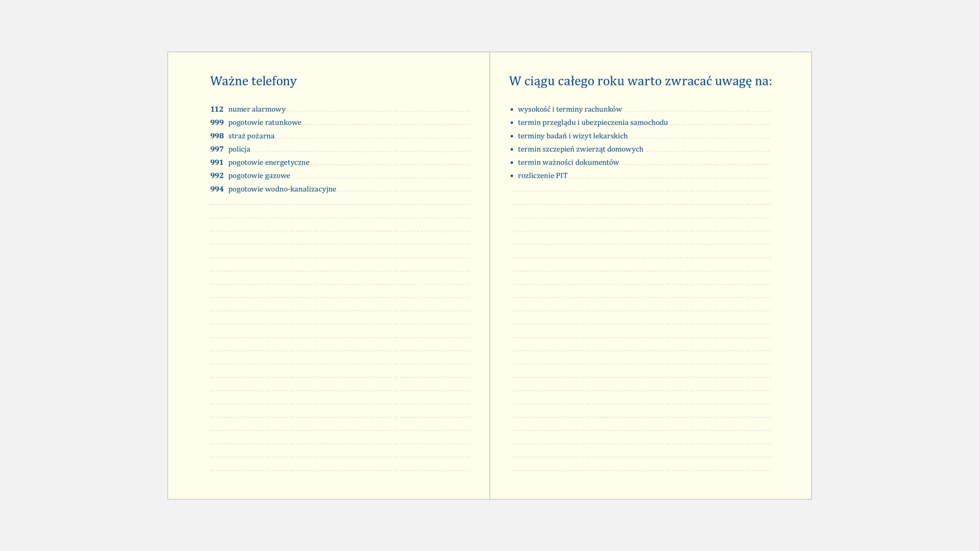The image size is (980, 551).
Task: Click the heading 'W ciągu całego roku warto zwracać uwagę na:'
Action: (640, 81)
